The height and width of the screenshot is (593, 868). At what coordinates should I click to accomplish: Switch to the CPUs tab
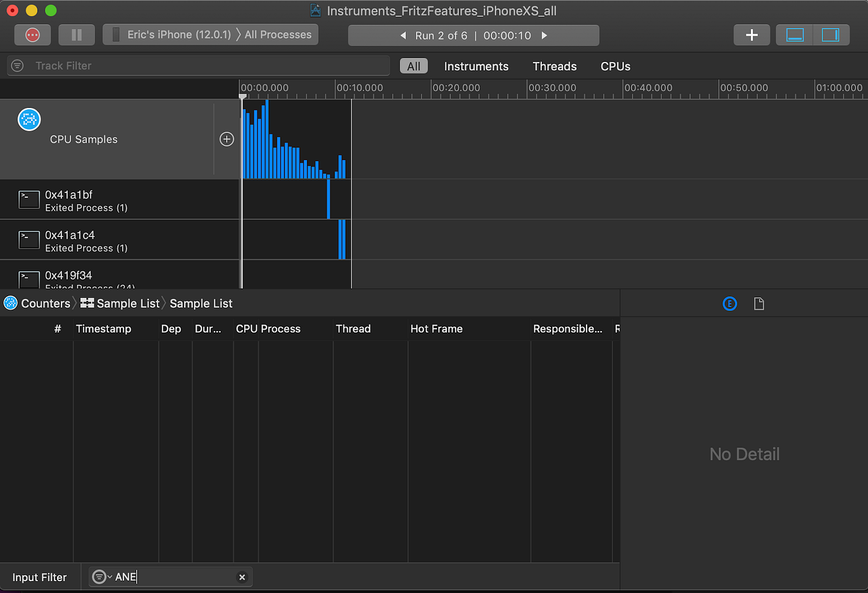tap(615, 66)
